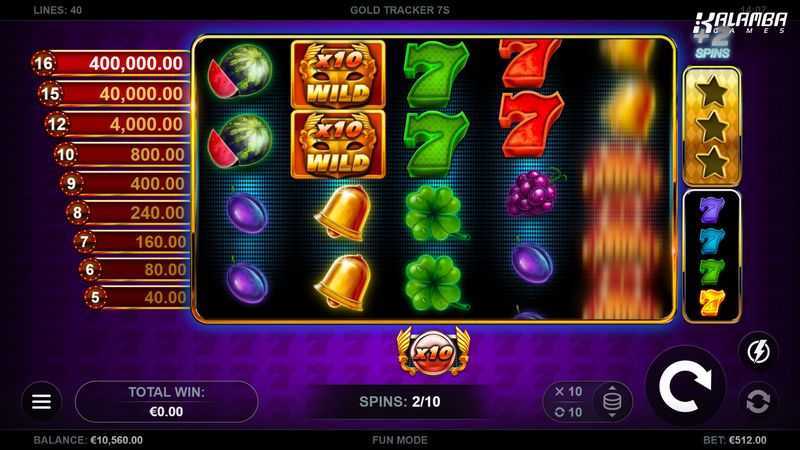Click the purple 7 tracker icon
Viewport: 800px width, 450px height.
pos(712,210)
